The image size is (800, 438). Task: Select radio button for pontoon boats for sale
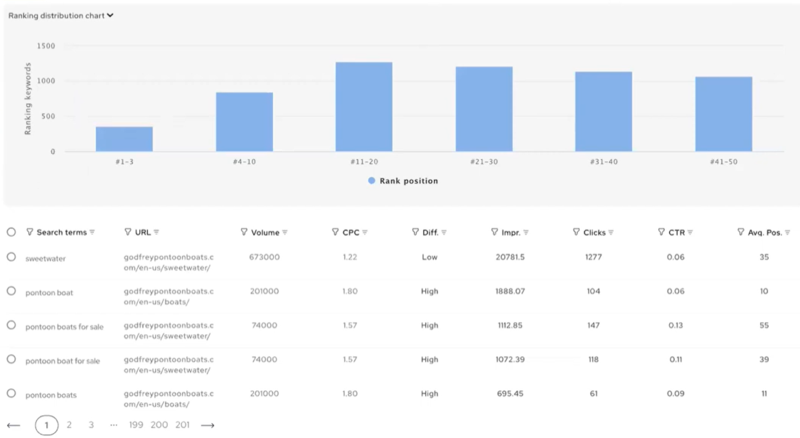(11, 325)
